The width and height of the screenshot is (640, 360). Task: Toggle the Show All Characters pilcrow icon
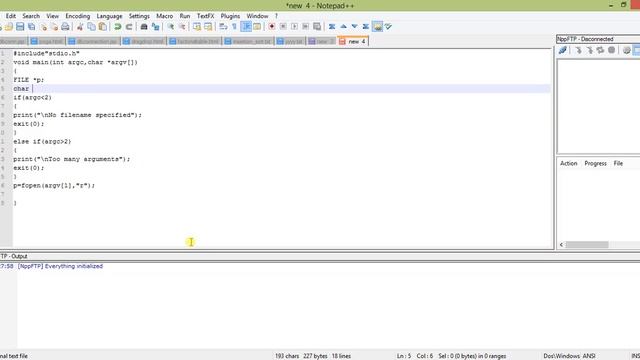click(234, 27)
